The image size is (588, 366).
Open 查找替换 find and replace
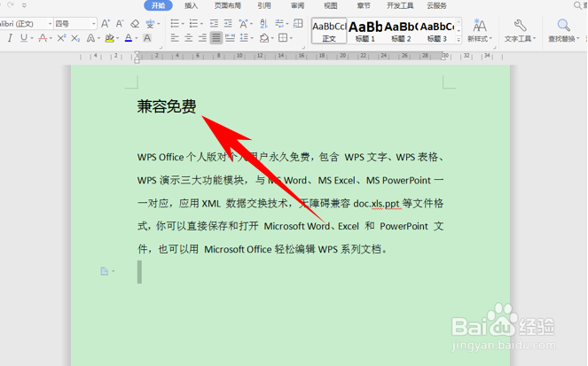[564, 31]
